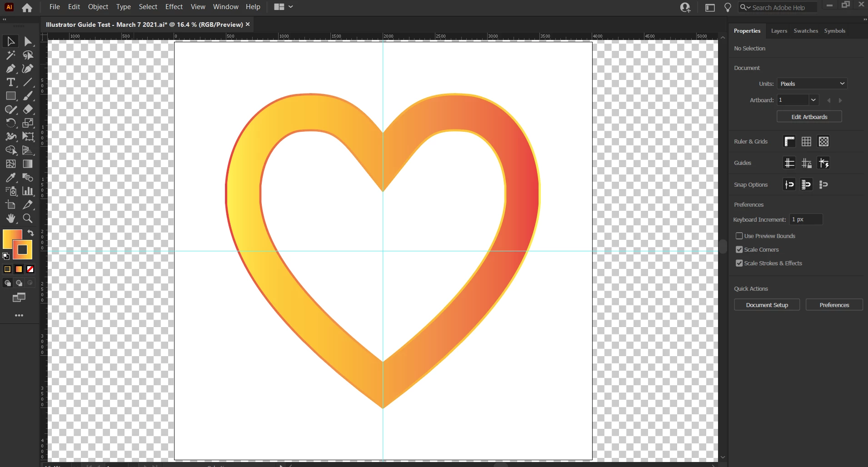
Task: Set paint type to None
Action: pos(30,269)
